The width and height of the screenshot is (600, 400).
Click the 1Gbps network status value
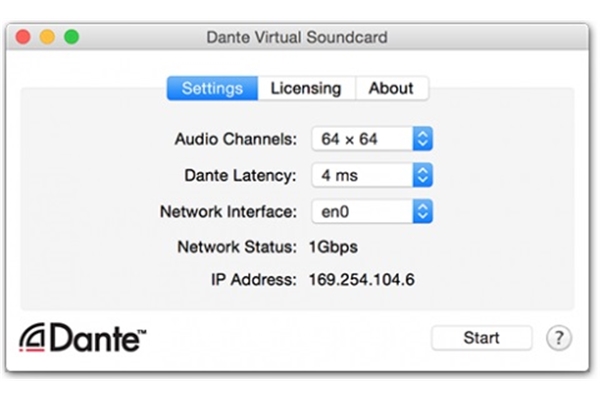(x=333, y=247)
